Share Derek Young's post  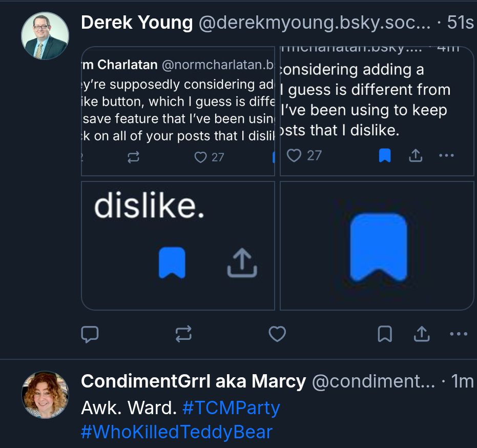[422, 334]
